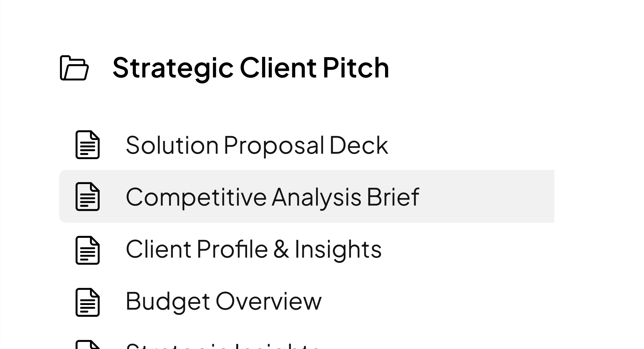Open the Solution Proposal Deck file
Screen dimensions: 644x349
point(257,145)
